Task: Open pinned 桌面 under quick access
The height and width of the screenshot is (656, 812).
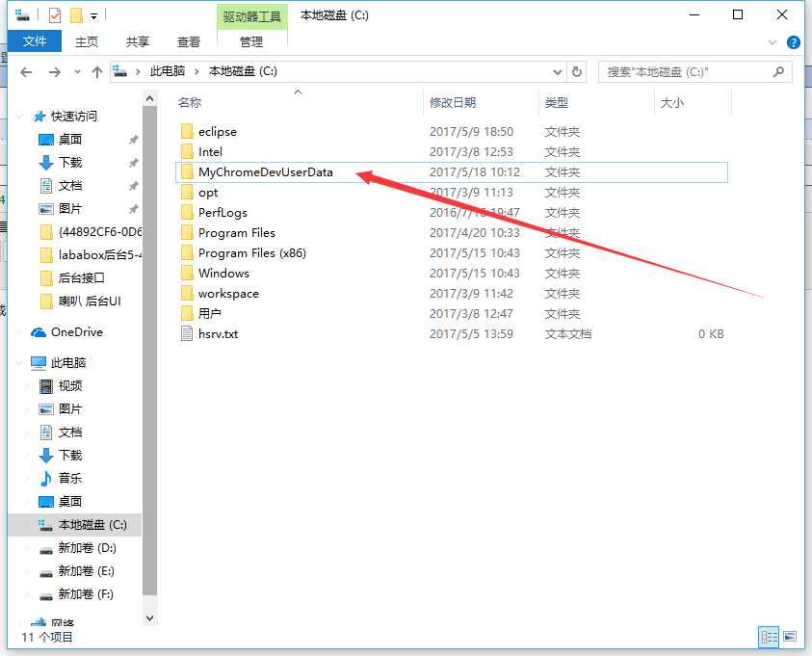Action: [70, 140]
